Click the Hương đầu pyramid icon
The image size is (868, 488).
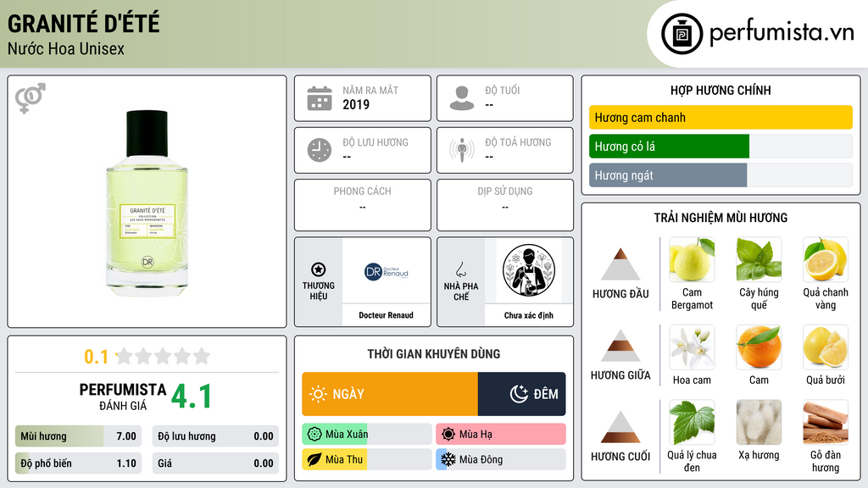click(x=620, y=264)
